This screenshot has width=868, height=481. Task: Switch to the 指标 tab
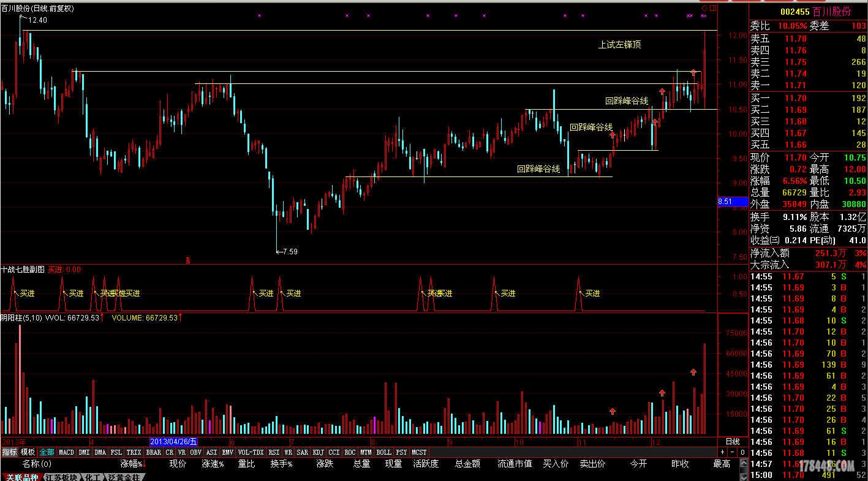click(9, 453)
